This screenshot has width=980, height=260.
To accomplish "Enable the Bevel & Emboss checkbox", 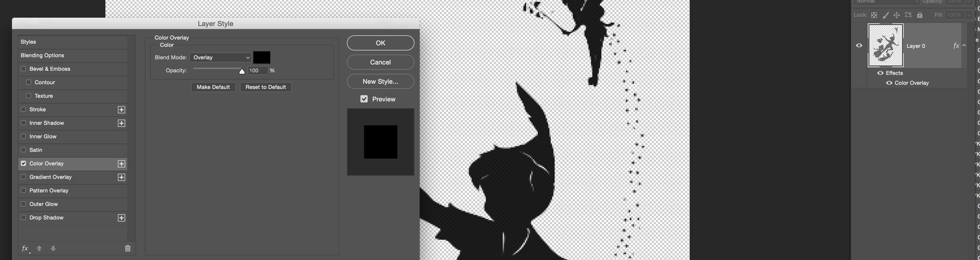I will tap(24, 69).
